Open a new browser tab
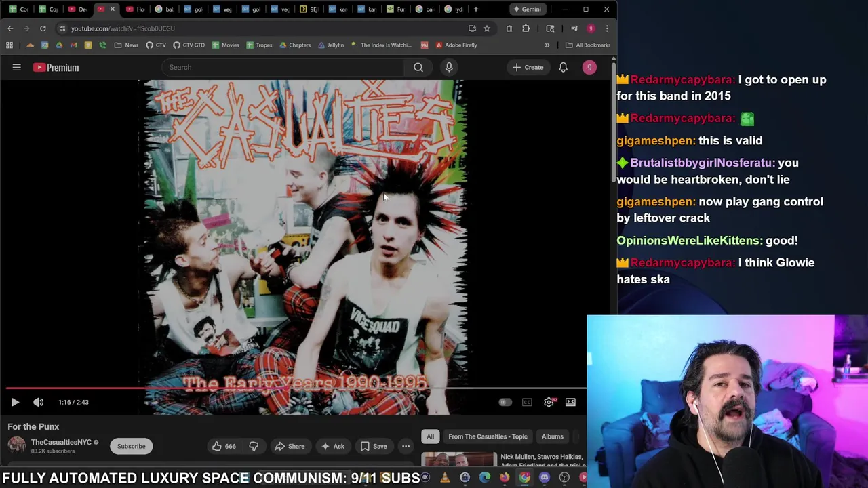The image size is (868, 488). click(x=476, y=9)
